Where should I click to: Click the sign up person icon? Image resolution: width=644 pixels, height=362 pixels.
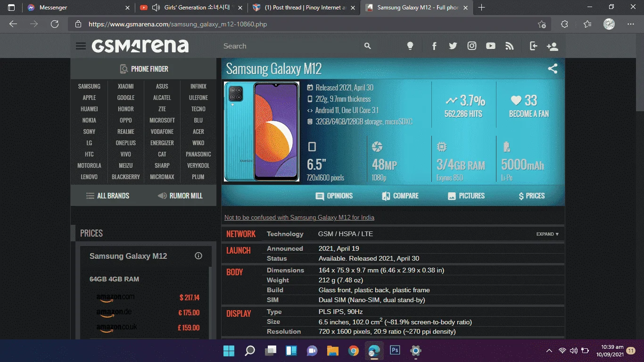[553, 46]
